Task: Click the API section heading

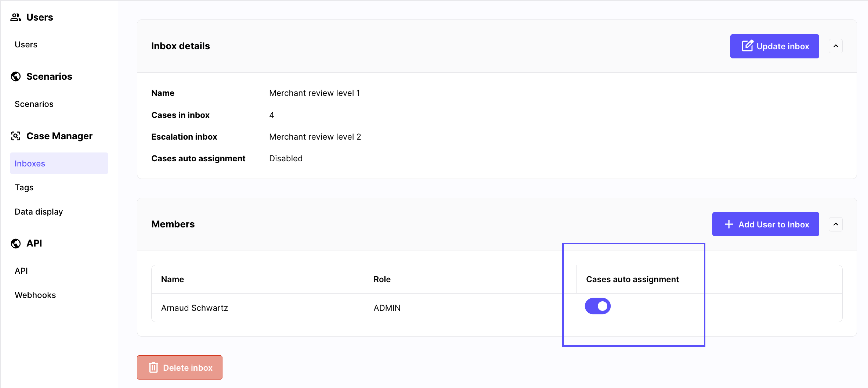Action: click(34, 243)
